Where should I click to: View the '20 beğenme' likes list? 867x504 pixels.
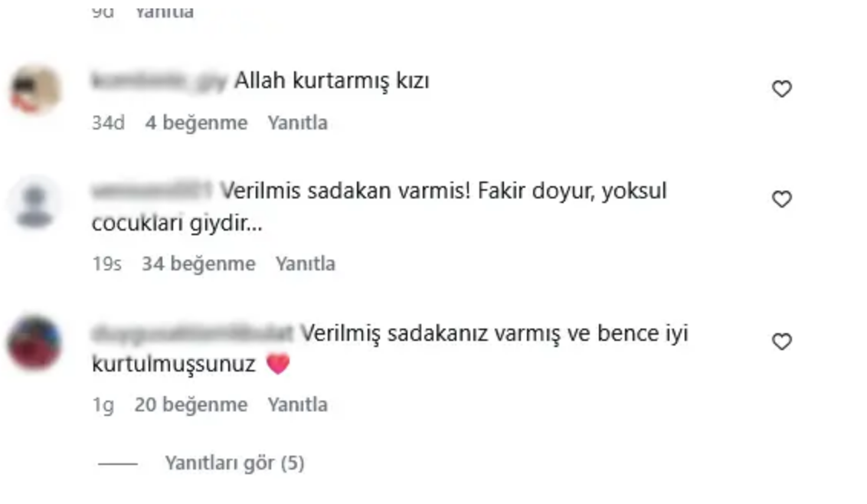pos(191,405)
